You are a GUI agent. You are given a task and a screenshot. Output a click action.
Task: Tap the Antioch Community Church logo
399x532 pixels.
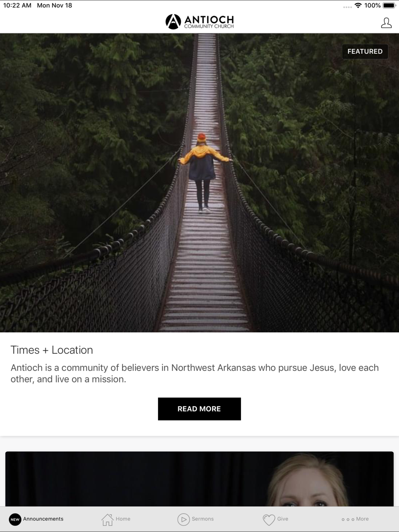[199, 22]
